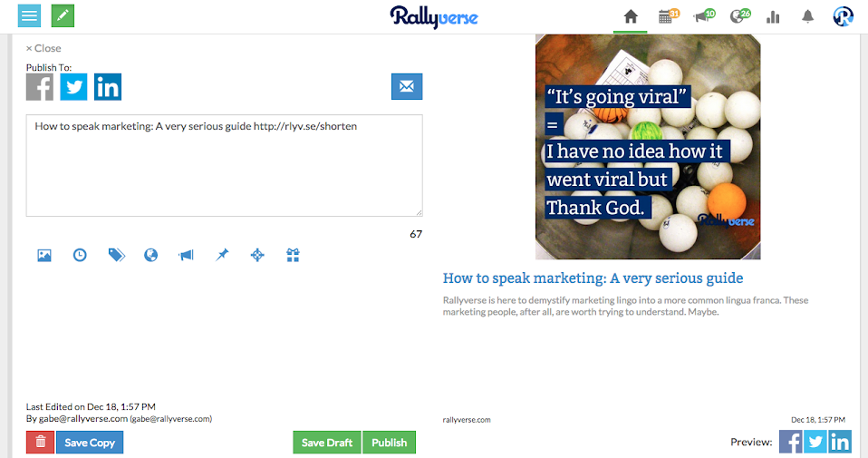This screenshot has height=458, width=868.
Task: Preview the post as Facebook
Action: pyautogui.click(x=791, y=442)
